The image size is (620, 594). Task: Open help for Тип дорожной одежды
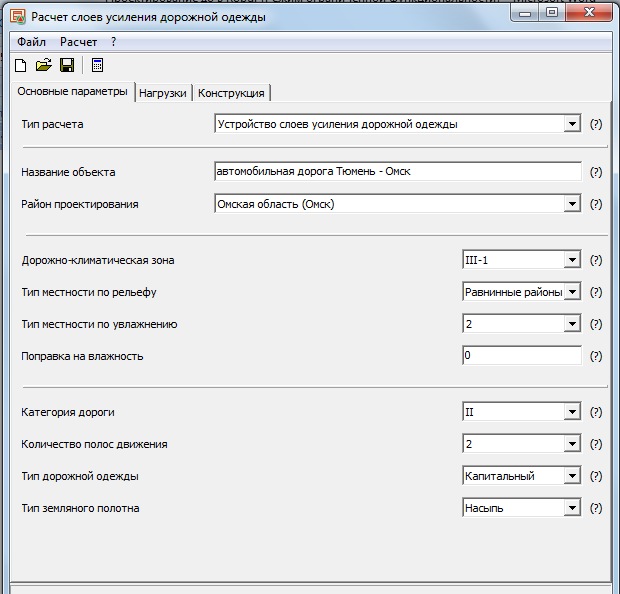(596, 476)
